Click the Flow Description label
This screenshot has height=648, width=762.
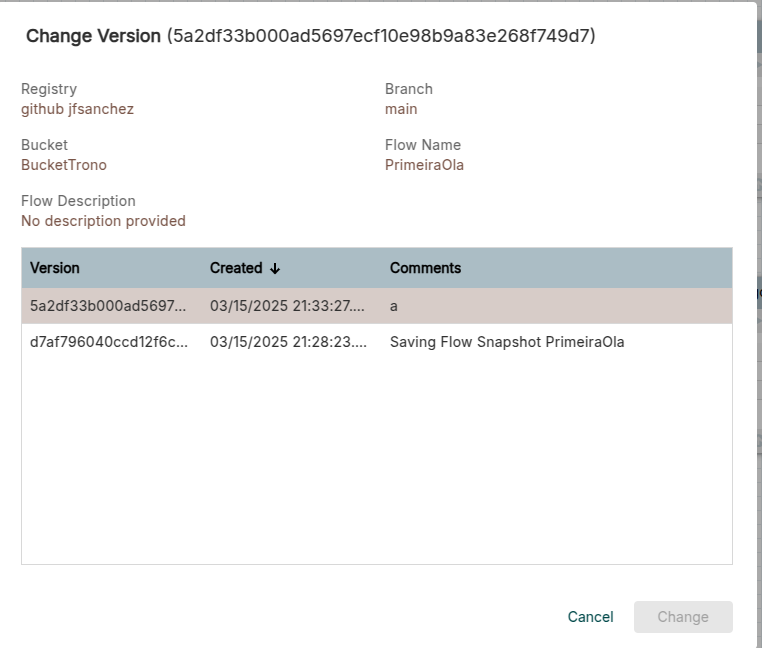coord(78,201)
